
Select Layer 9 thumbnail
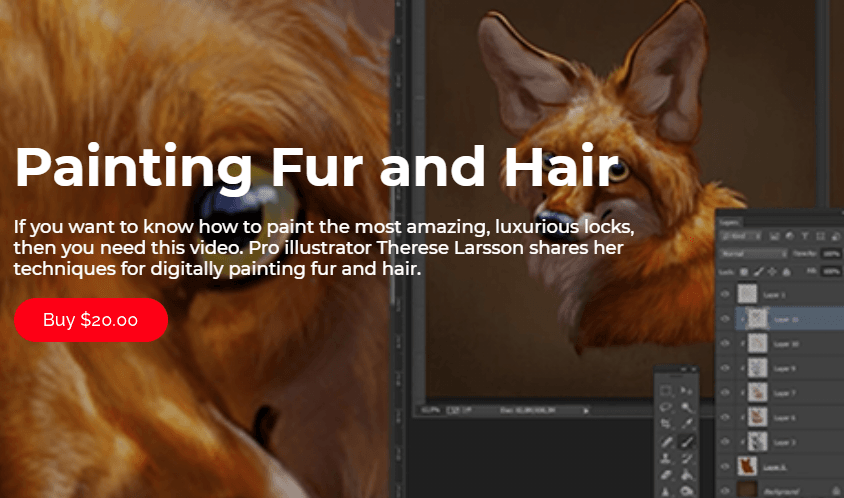coord(757,368)
